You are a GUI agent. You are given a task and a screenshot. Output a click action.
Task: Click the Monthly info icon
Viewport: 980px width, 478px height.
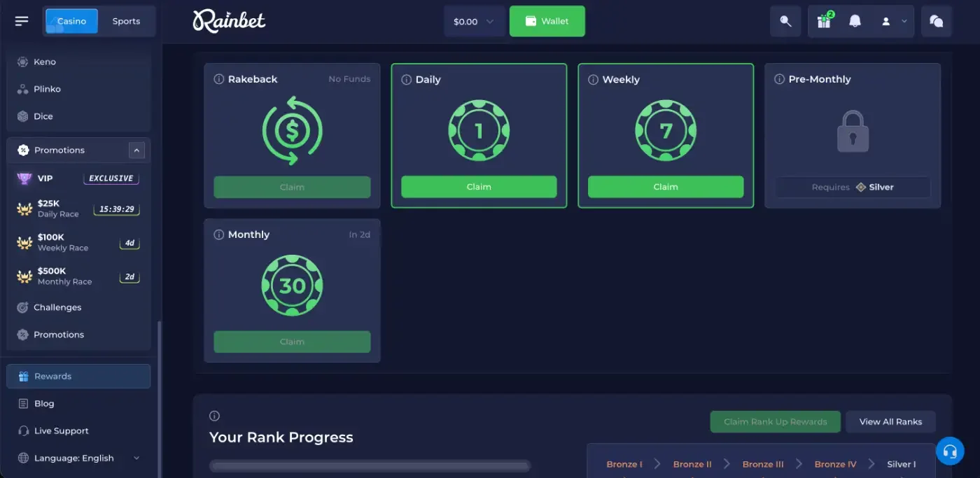tap(218, 234)
